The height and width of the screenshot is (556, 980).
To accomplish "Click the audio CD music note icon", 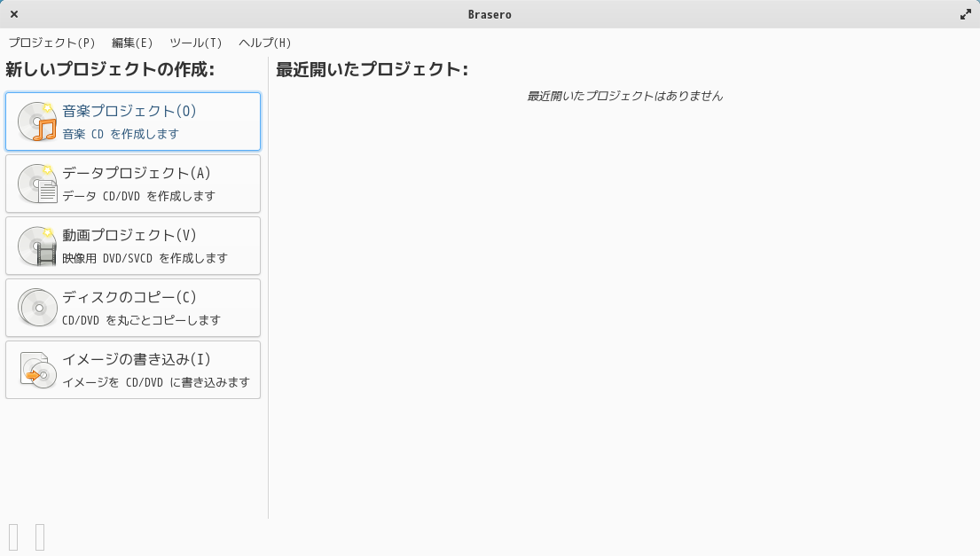I will (37, 121).
